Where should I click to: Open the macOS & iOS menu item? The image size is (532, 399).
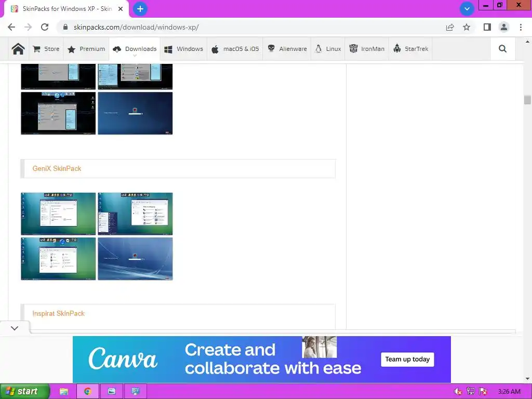point(235,49)
